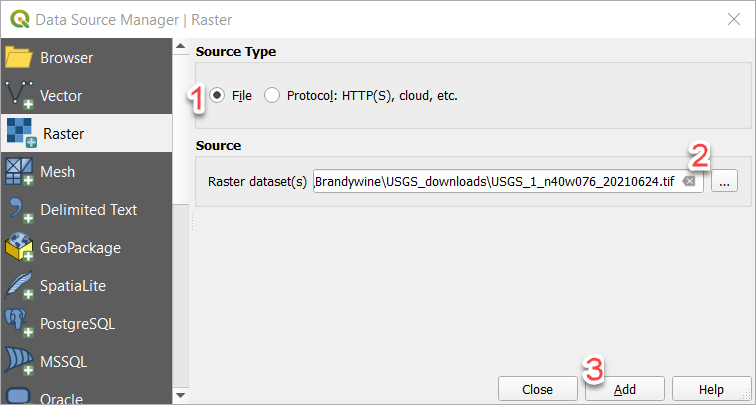Select the File source type radio
This screenshot has height=405, width=756.
(x=217, y=96)
